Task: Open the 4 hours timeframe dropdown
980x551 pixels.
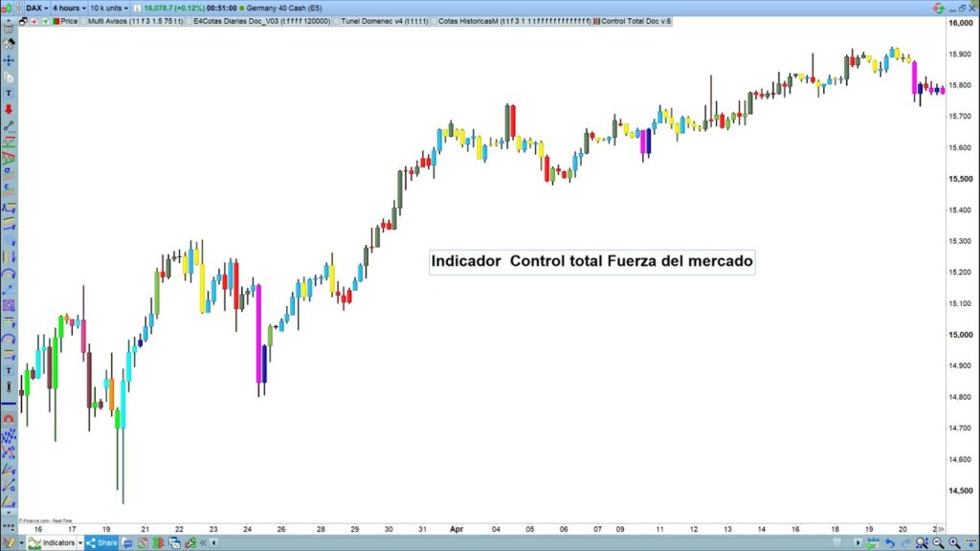Action: click(69, 8)
